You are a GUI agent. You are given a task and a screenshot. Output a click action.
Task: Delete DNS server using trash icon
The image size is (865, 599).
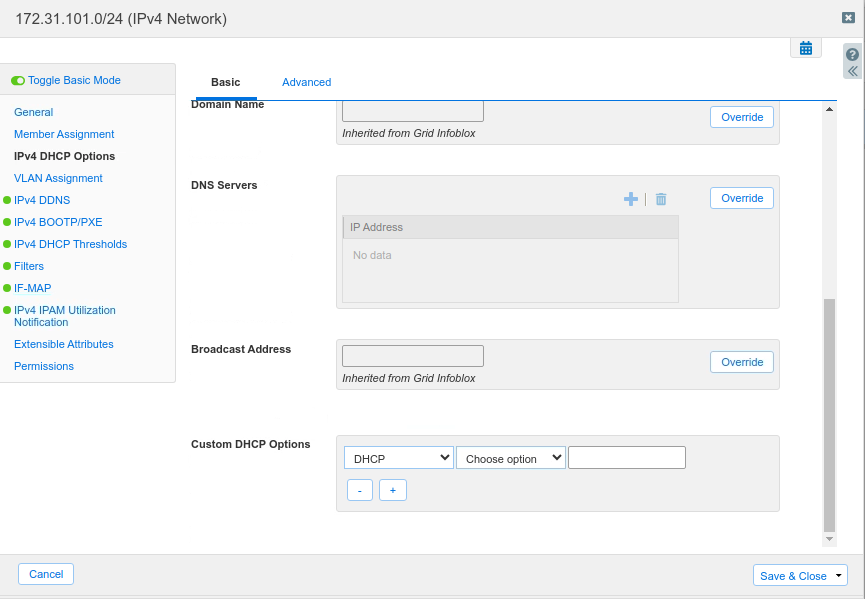click(661, 199)
